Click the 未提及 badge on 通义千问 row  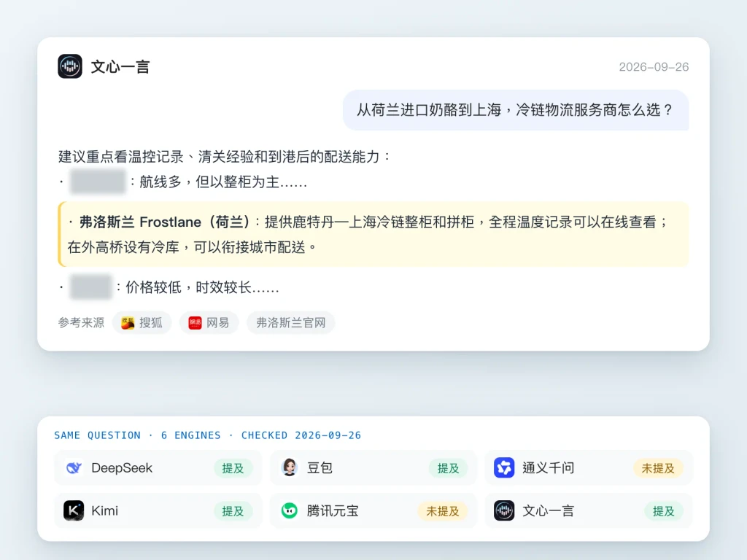click(658, 468)
